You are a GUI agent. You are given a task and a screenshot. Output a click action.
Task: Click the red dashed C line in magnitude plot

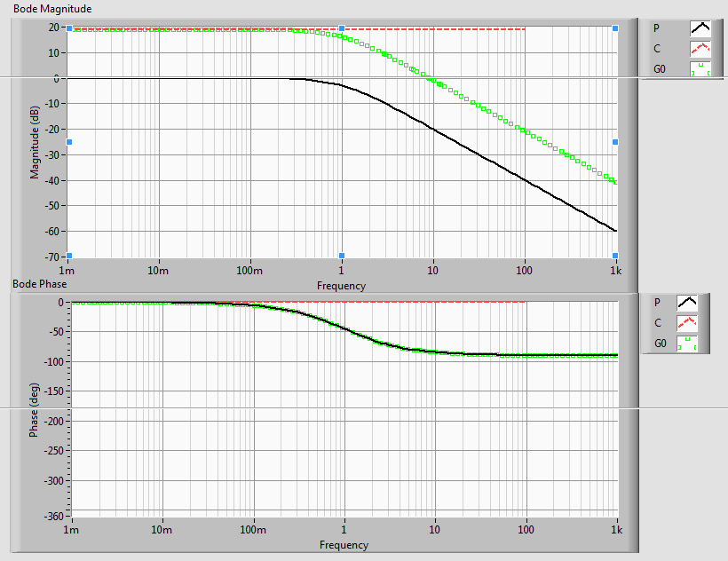click(x=437, y=28)
